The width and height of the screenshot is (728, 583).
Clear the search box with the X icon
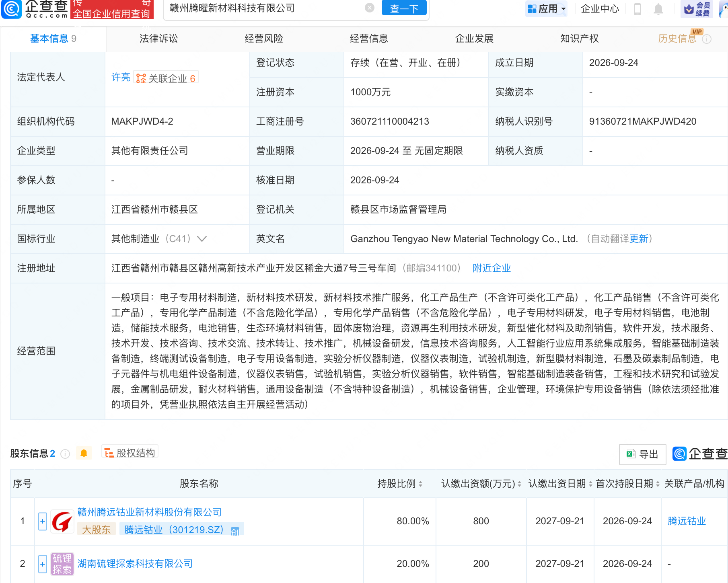tap(370, 8)
